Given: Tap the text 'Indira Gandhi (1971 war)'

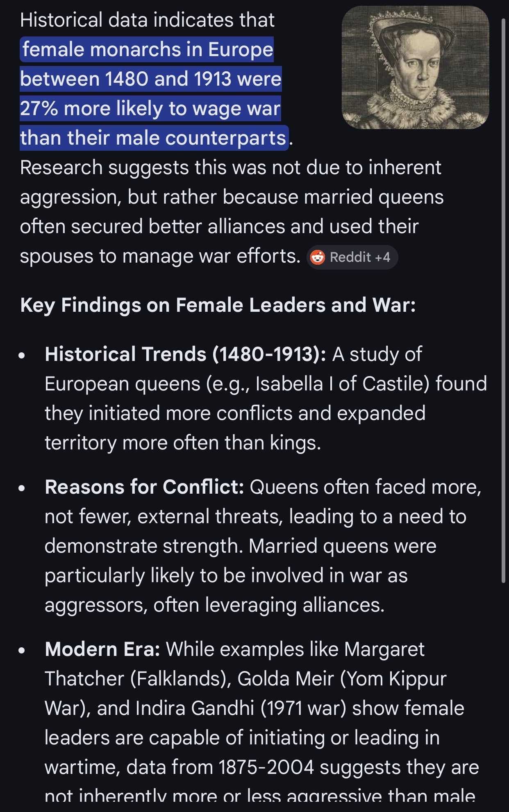Looking at the screenshot, I should click(x=241, y=708).
